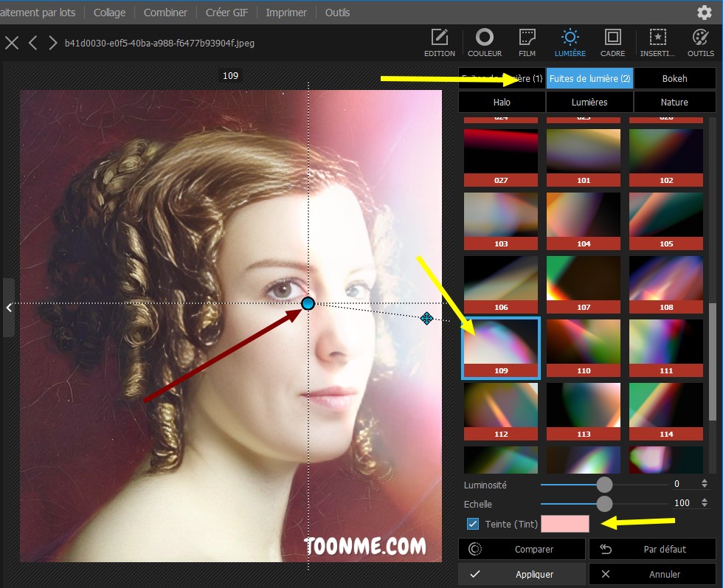This screenshot has height=588, width=723.
Task: Adjust the Echelle slider handle
Action: click(x=604, y=503)
